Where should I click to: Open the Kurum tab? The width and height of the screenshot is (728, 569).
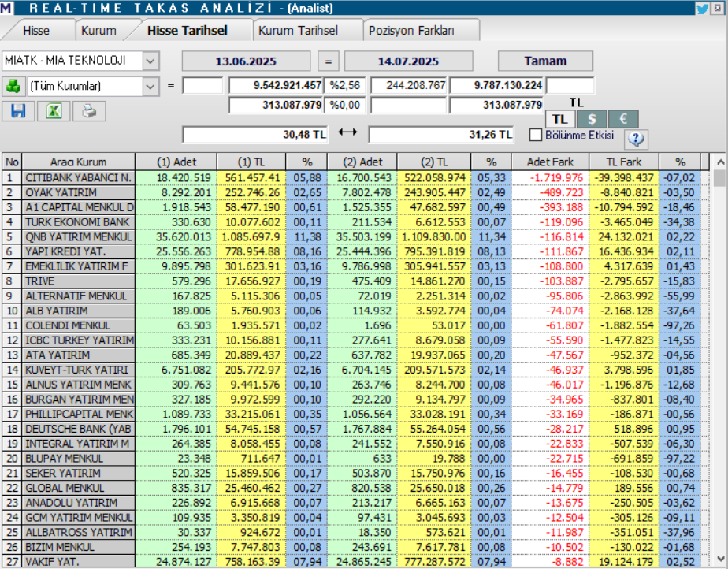click(x=98, y=31)
